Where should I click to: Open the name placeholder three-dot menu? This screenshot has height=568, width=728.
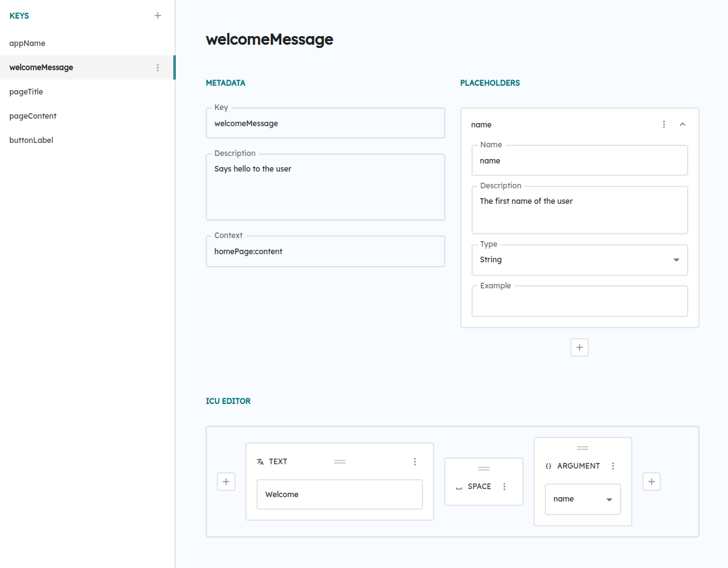click(x=664, y=124)
